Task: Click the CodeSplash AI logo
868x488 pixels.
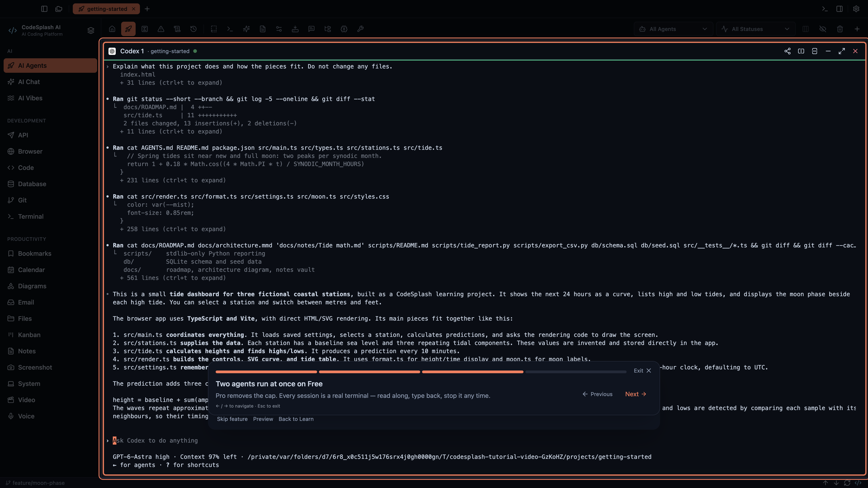Action: point(12,30)
